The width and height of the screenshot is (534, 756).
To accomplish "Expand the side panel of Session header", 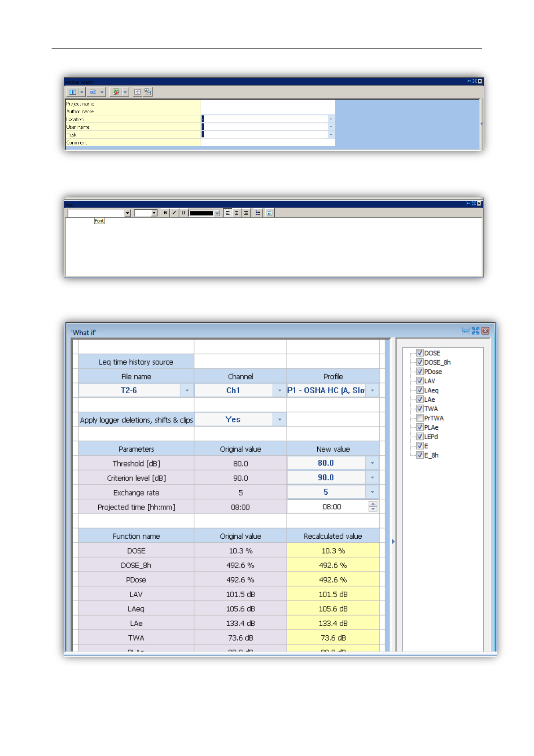I will 481,123.
